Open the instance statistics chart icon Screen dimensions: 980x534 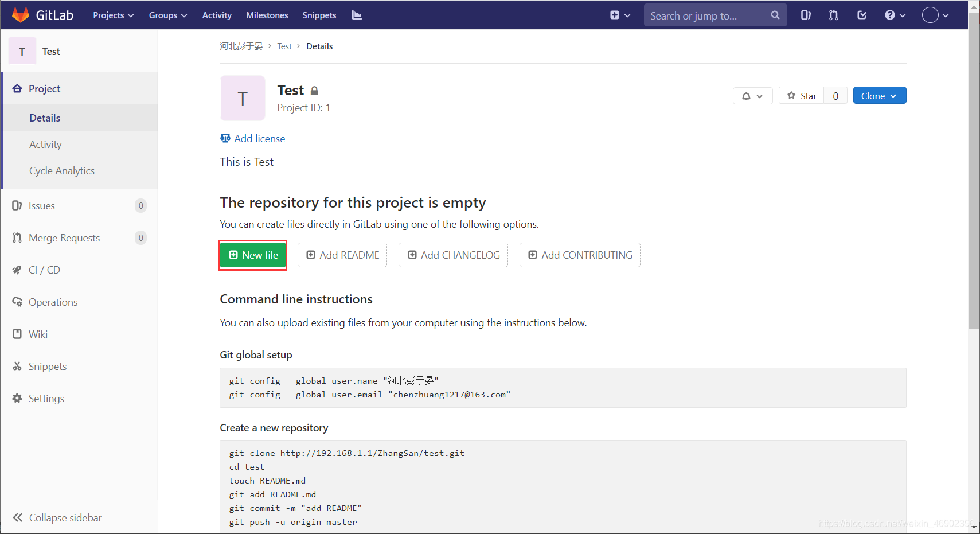point(357,15)
